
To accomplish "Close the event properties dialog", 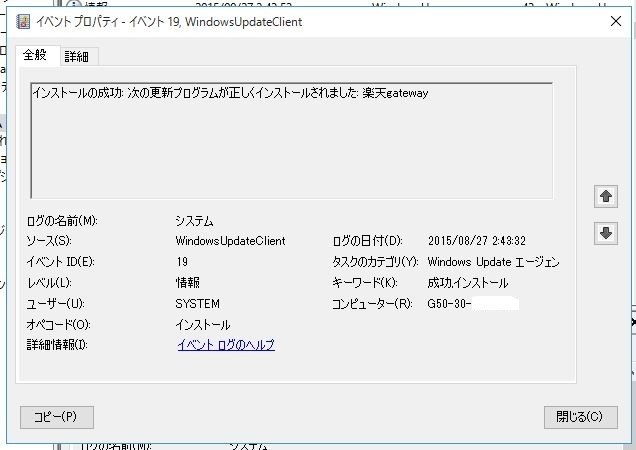I will [x=616, y=21].
